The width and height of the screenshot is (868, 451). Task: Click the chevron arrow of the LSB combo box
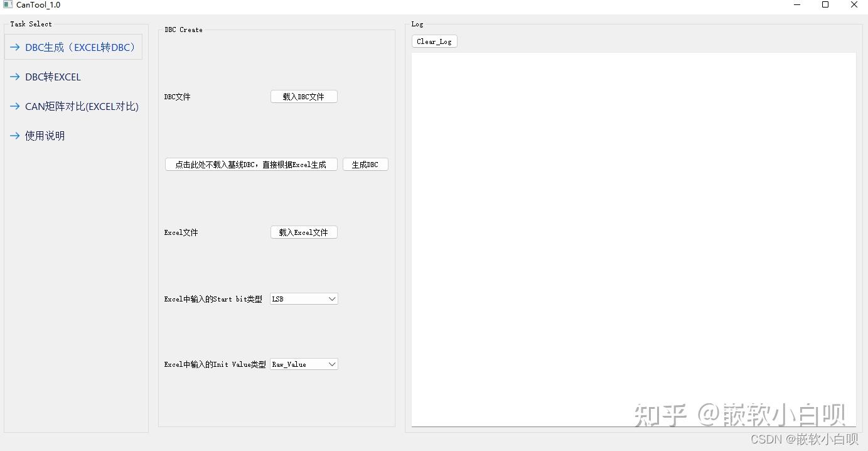click(x=333, y=298)
